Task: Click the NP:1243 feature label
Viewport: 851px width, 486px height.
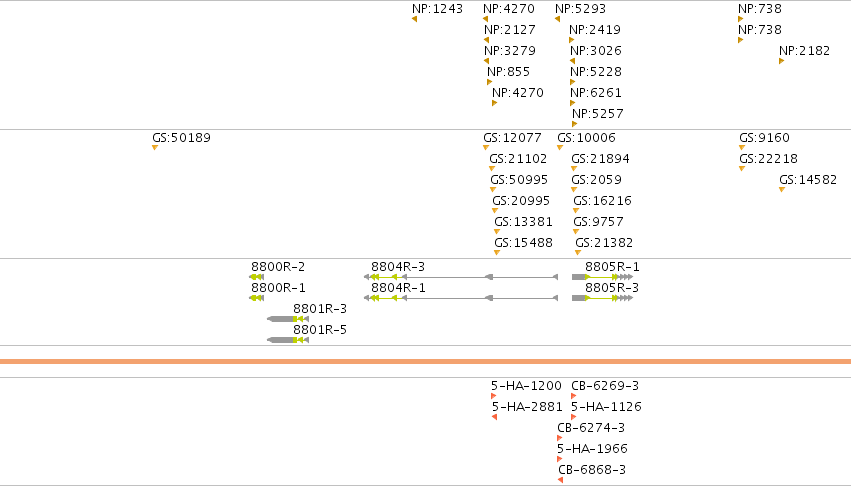Action: 437,9
